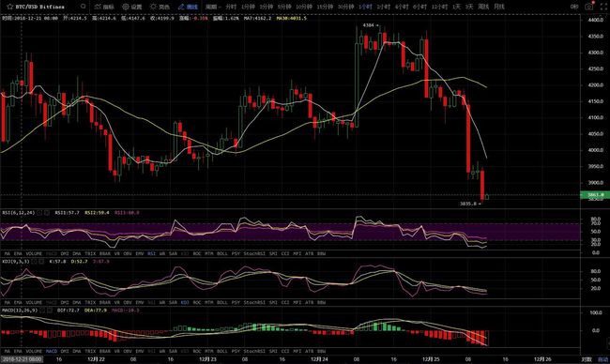Close the KDJ(9,3,3) panel icon
This screenshot has width=610, height=364.
tap(40, 262)
